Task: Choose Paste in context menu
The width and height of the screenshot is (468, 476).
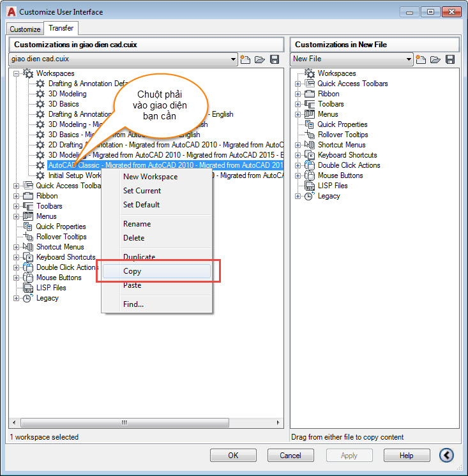Action: (156, 285)
